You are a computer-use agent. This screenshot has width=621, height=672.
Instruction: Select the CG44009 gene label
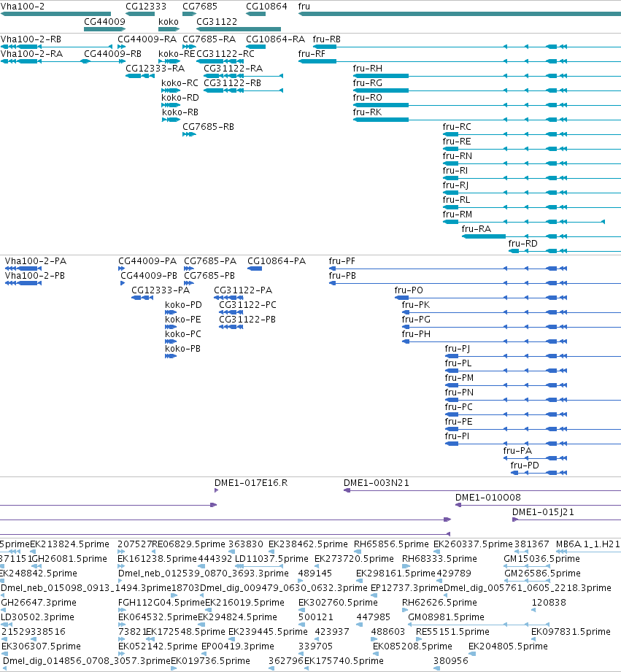tap(104, 21)
